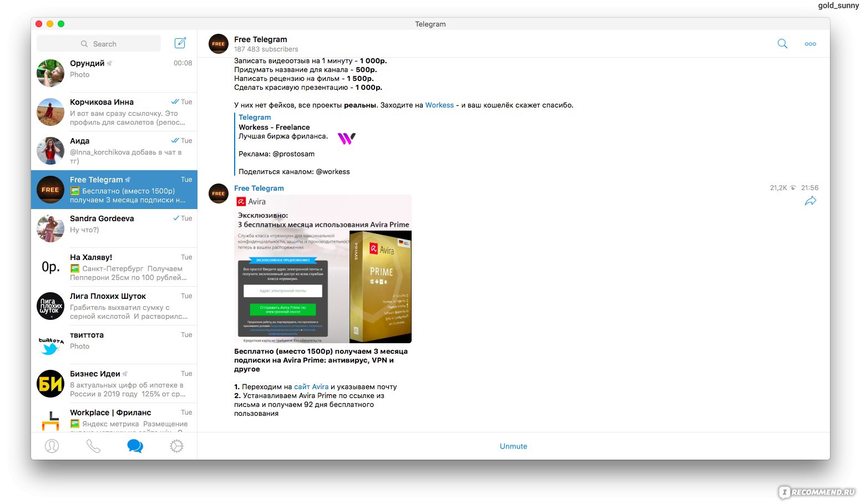The image size is (861, 504).
Task: Open the твиттота channel
Action: pos(114,345)
